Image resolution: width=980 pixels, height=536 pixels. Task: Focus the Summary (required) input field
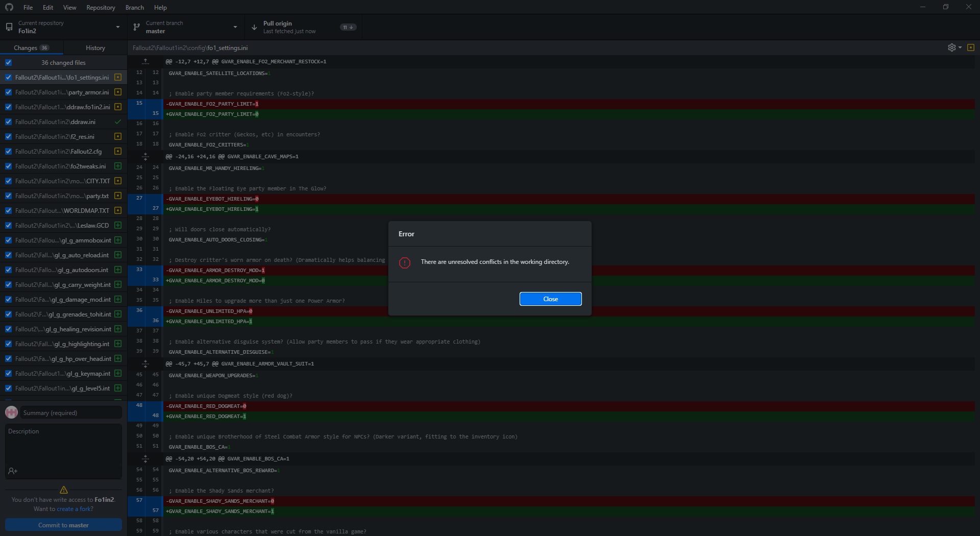tap(71, 412)
